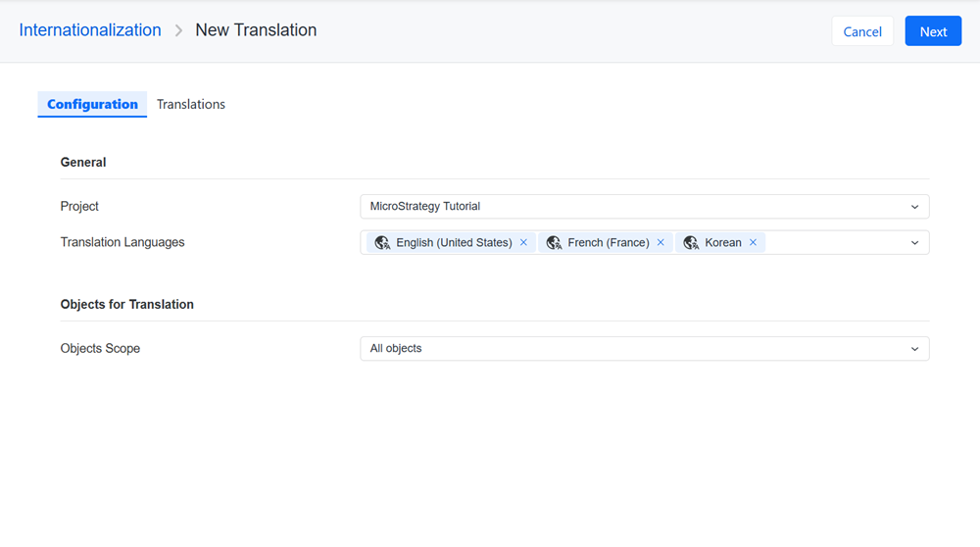This screenshot has height=547, width=980.
Task: Expand the Project dropdown chevron
Action: point(914,207)
